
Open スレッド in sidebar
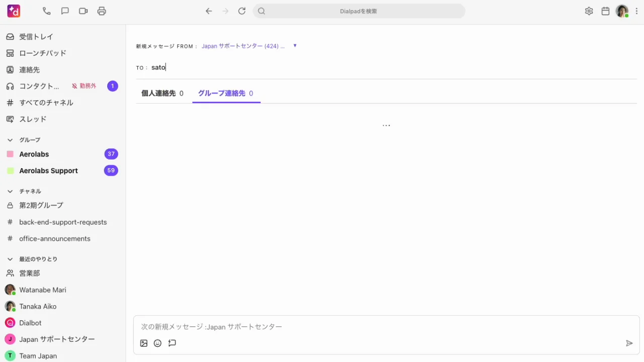point(33,119)
